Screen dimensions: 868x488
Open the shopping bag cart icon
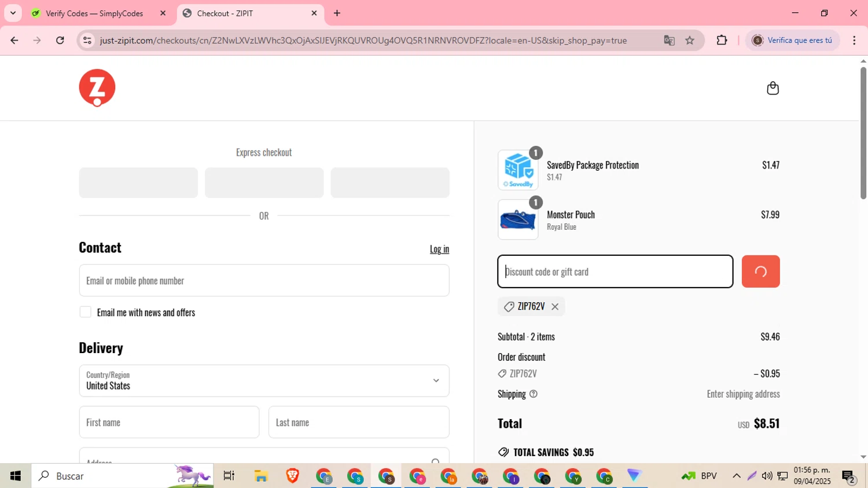click(773, 88)
